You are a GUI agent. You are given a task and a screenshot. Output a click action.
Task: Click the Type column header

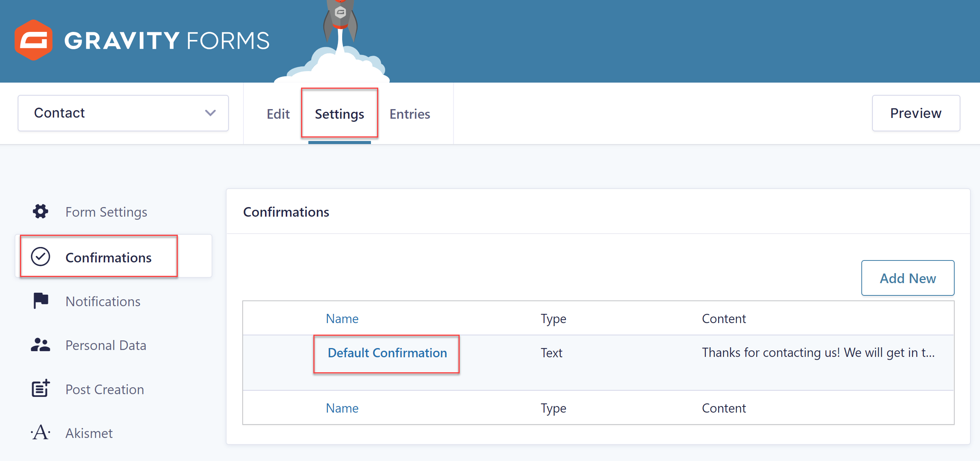[553, 319]
